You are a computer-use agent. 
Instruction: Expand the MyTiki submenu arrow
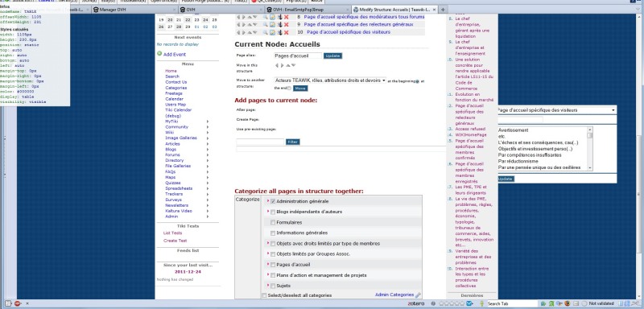click(208, 122)
